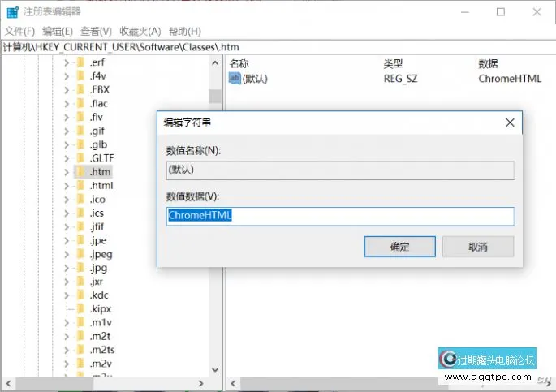Click the .htm folder icon
Viewport: 556px width, 392px height.
point(81,172)
